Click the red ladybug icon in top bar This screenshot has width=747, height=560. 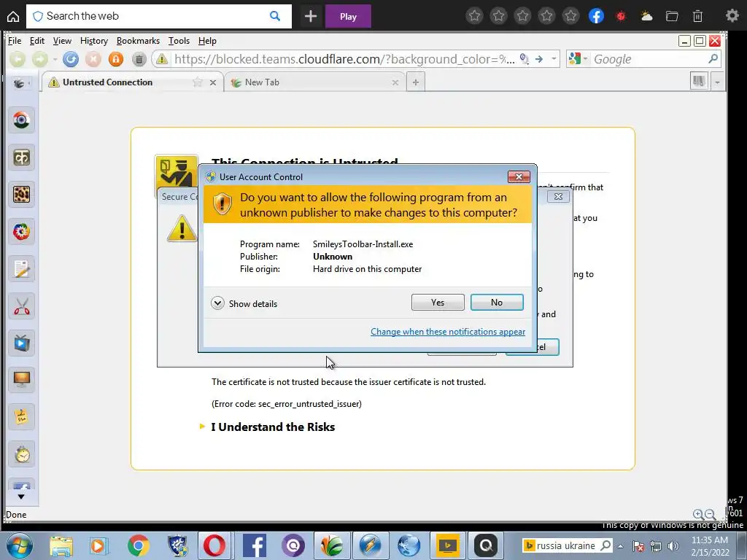tap(621, 16)
